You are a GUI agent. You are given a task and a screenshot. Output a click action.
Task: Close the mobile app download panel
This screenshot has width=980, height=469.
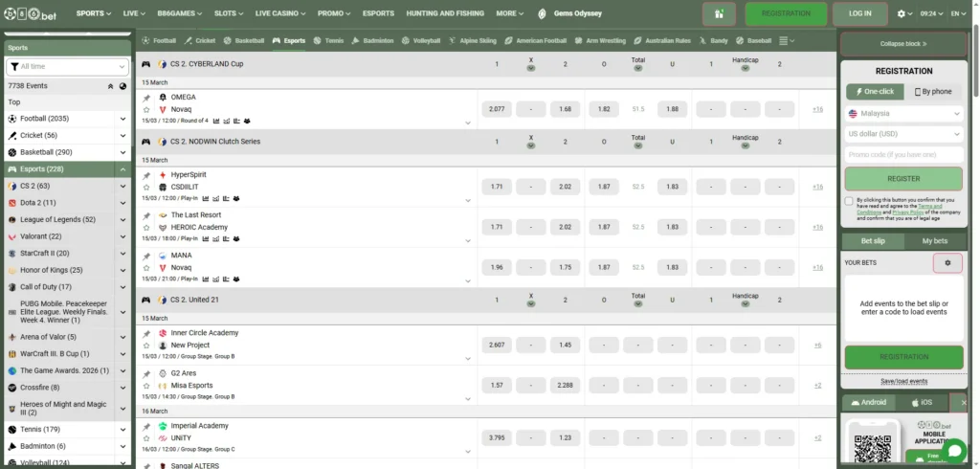click(x=963, y=403)
